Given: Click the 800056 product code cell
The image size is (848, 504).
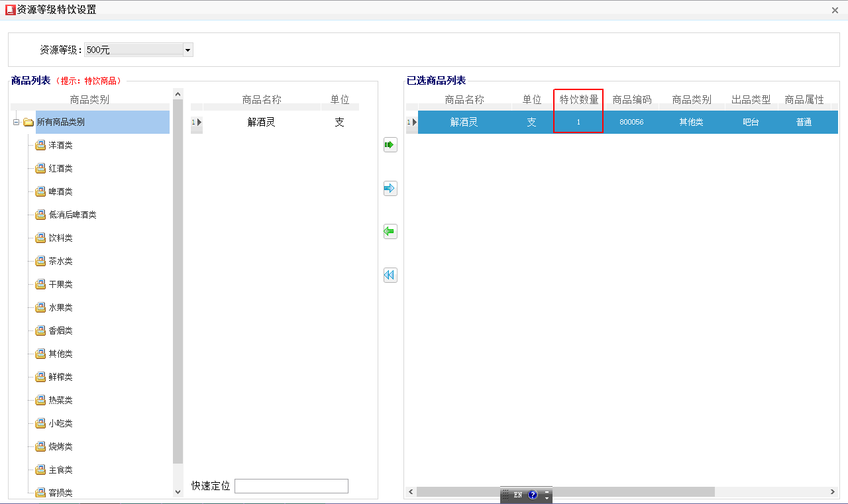Looking at the screenshot, I should tap(631, 122).
